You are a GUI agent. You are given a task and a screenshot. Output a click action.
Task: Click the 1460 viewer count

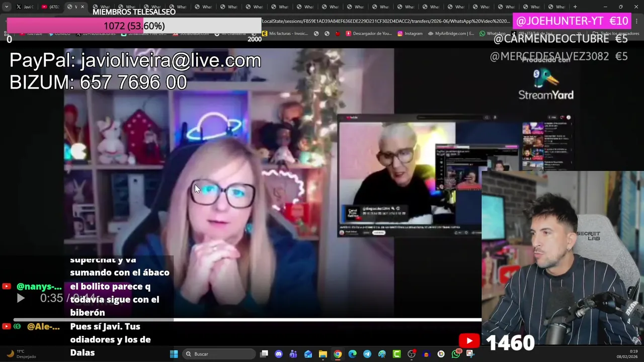pos(510,343)
